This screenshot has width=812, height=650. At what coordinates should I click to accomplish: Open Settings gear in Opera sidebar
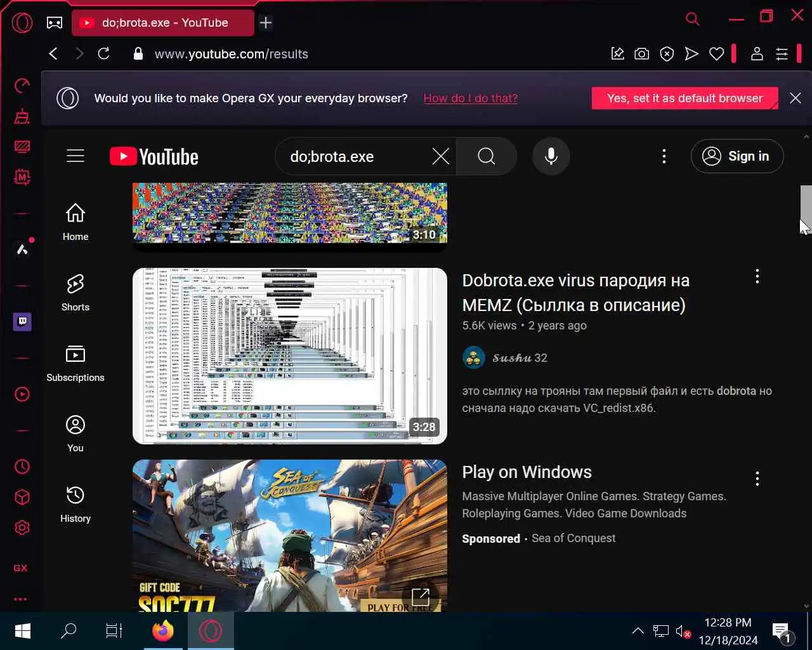pyautogui.click(x=22, y=527)
